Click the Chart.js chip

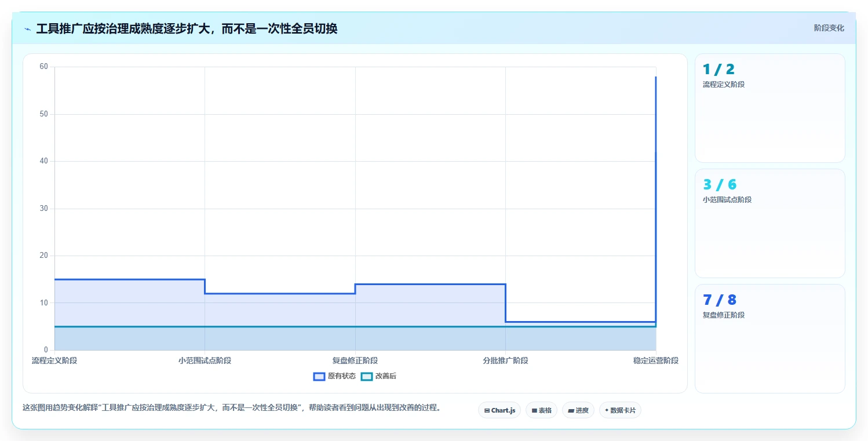(x=499, y=410)
